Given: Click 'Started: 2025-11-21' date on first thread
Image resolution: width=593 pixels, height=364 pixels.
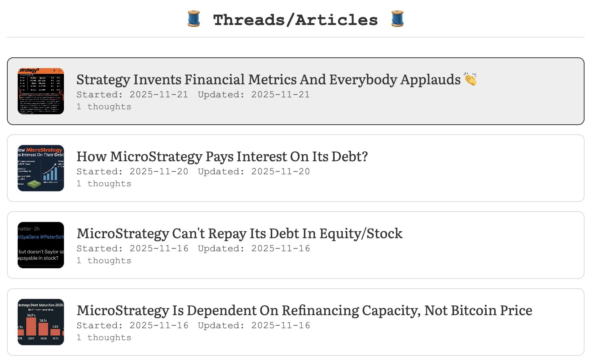Looking at the screenshot, I should tap(132, 95).
